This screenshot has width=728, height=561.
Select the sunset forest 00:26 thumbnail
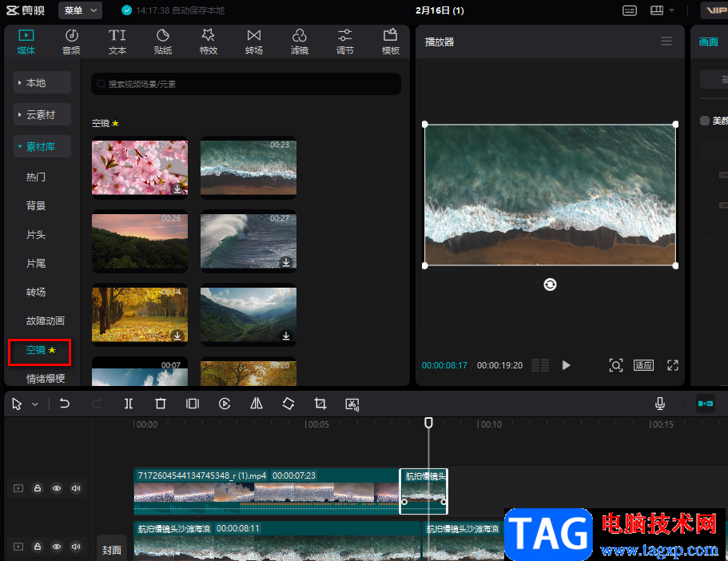click(x=140, y=241)
